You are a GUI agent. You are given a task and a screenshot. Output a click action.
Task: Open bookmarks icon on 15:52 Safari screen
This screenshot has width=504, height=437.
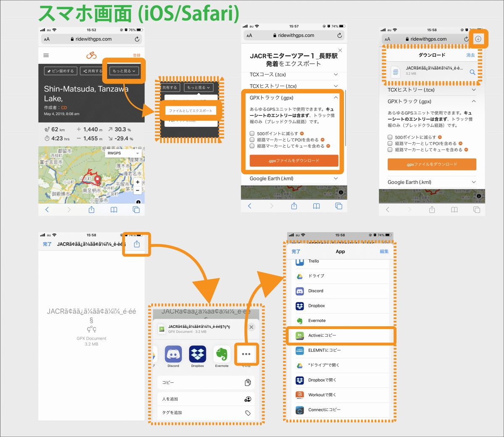click(x=114, y=210)
